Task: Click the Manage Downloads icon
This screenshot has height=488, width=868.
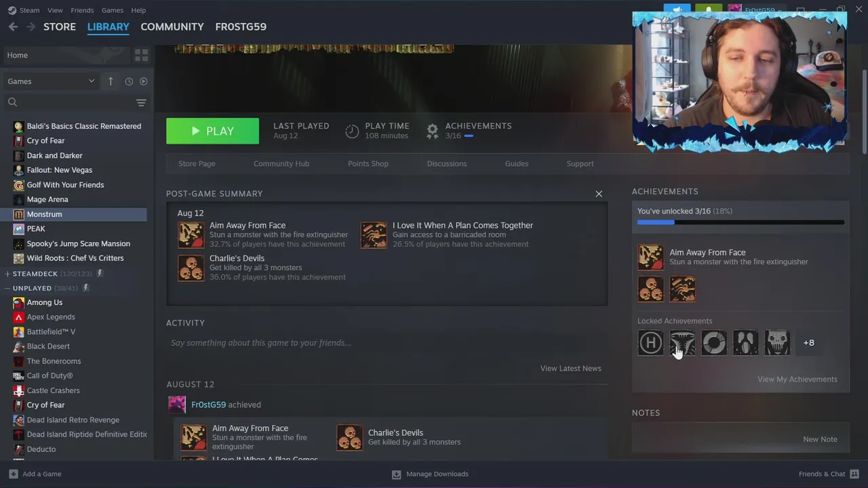Action: point(396,474)
